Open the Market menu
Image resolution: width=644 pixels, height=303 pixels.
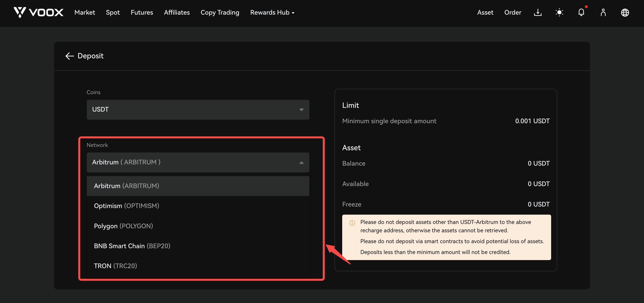(x=85, y=12)
